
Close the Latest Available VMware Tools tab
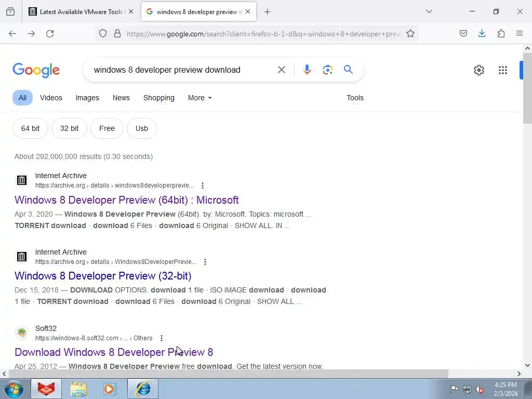point(131,11)
